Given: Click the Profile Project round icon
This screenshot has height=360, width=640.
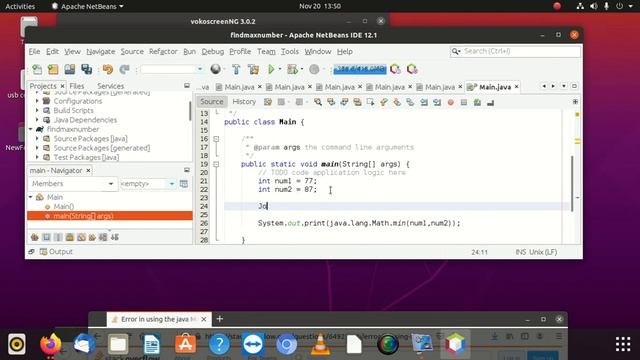Looking at the screenshot, I should tap(314, 69).
